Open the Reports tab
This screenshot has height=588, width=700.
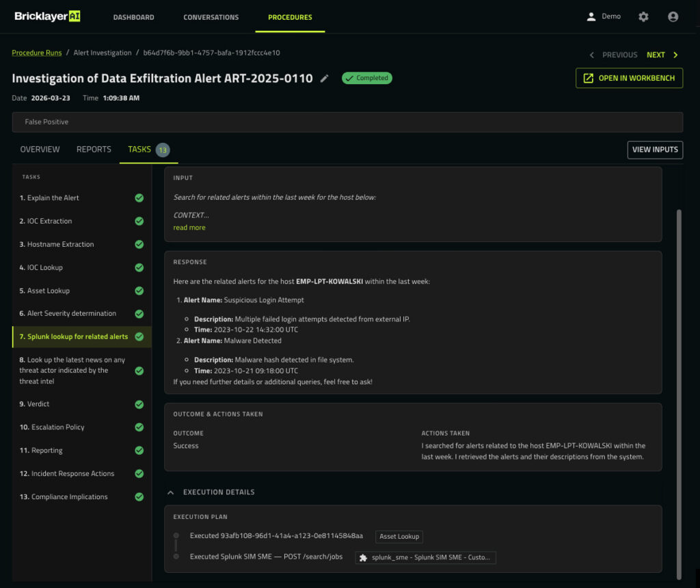tap(94, 149)
